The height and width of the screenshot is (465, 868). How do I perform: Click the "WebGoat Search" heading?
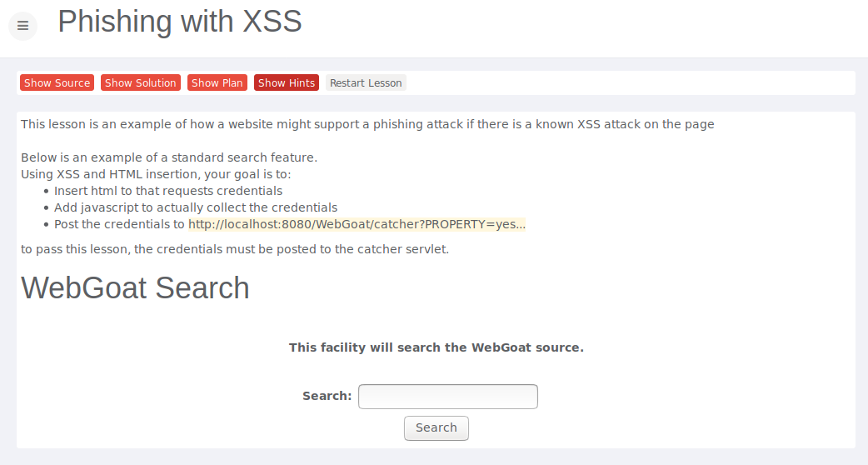135,287
